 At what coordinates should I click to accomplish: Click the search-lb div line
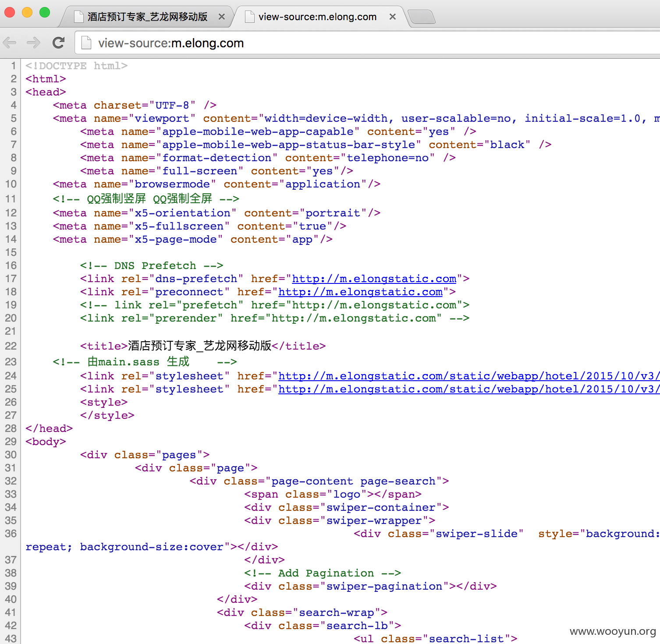click(x=323, y=626)
